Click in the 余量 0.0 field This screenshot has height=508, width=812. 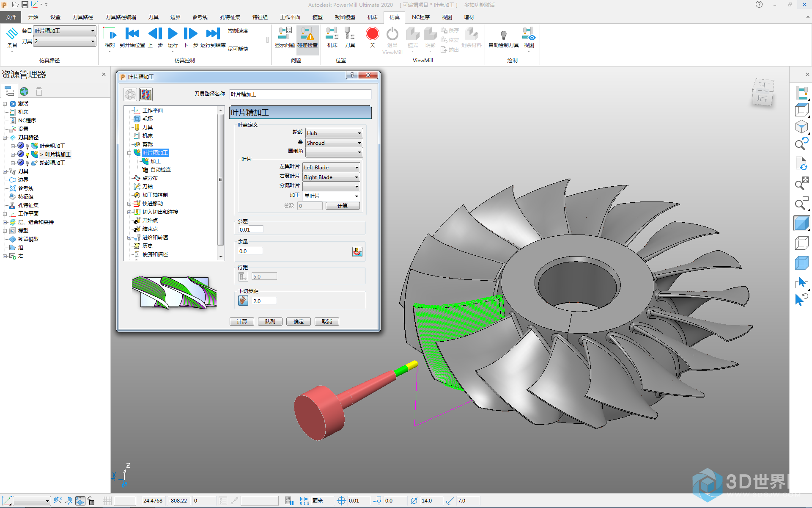pyautogui.click(x=250, y=251)
